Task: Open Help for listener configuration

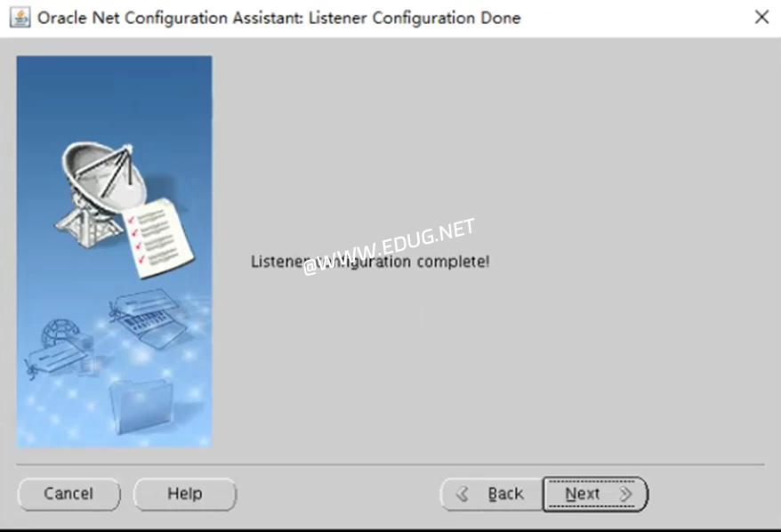Action: pos(185,494)
